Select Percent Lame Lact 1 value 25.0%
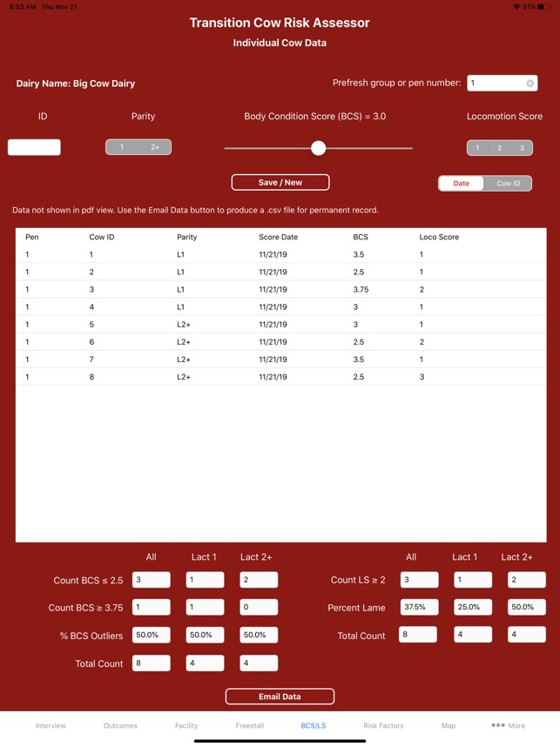This screenshot has width=560, height=747. (473, 607)
